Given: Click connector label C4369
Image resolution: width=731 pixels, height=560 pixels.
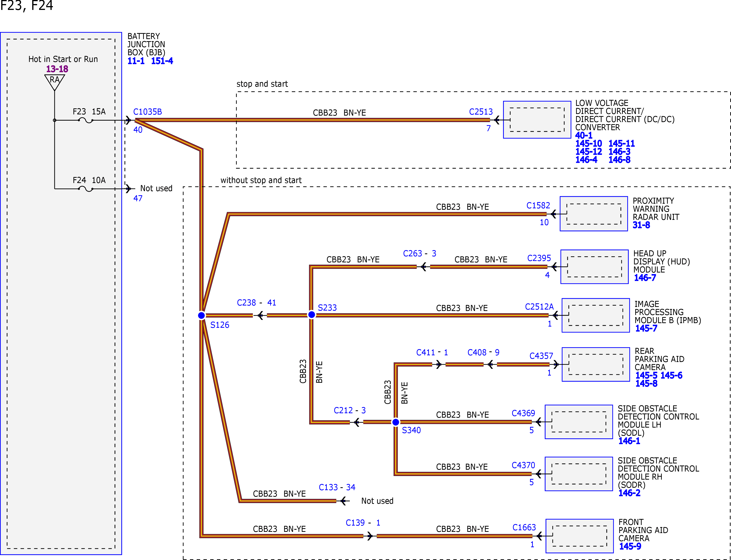Looking at the screenshot, I should point(524,413).
